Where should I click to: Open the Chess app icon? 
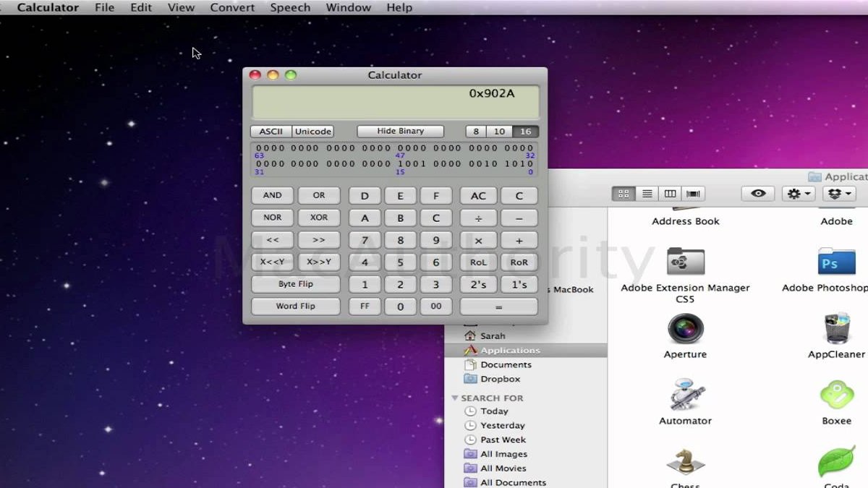[685, 463]
